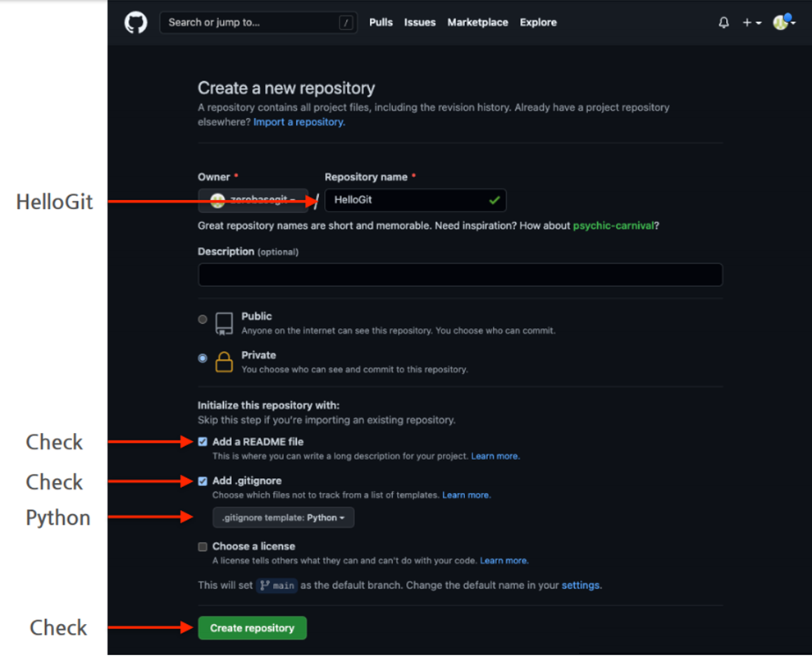The image size is (812, 656).
Task: Open Issues in the top navigation
Action: pyautogui.click(x=420, y=23)
